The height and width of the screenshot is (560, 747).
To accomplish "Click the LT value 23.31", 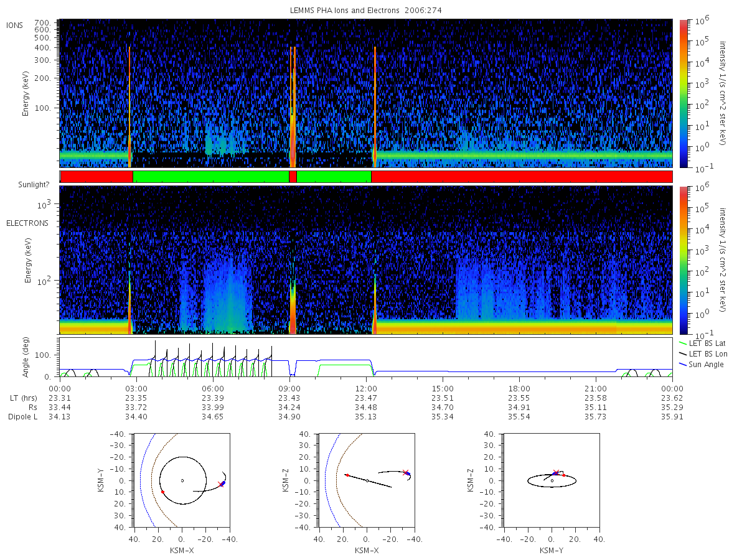I will tap(60, 398).
